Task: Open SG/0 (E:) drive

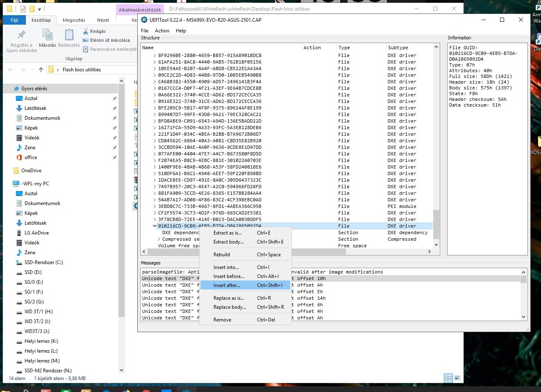Action: click(x=34, y=282)
